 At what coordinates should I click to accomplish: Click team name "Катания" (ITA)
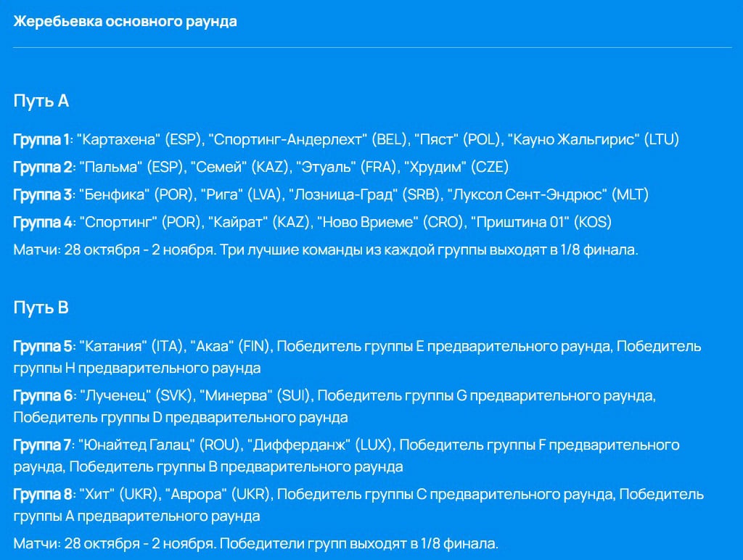[x=112, y=346]
